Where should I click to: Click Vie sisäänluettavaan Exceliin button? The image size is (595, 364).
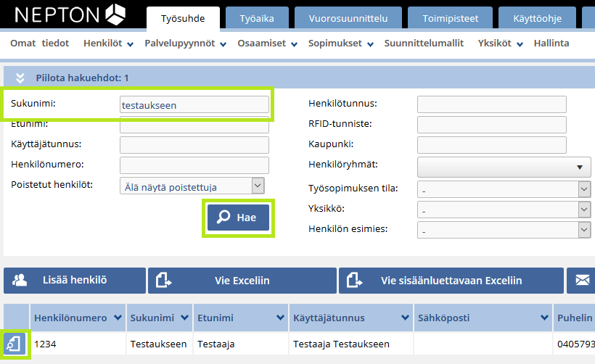click(x=451, y=280)
